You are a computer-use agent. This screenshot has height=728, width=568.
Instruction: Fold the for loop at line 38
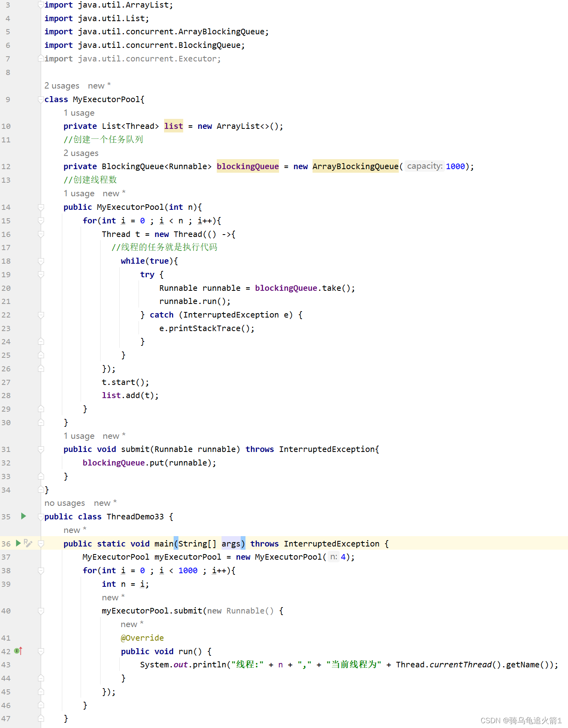[x=41, y=570]
